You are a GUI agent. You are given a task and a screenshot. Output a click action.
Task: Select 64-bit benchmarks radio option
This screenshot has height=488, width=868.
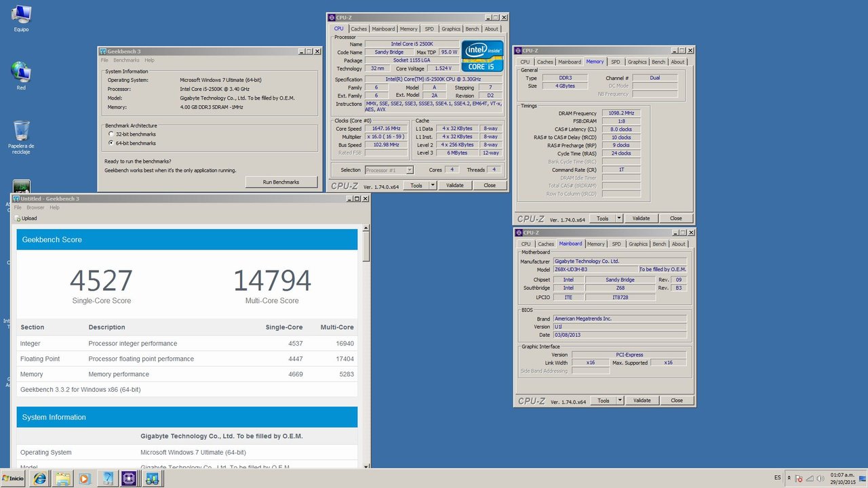coord(111,143)
